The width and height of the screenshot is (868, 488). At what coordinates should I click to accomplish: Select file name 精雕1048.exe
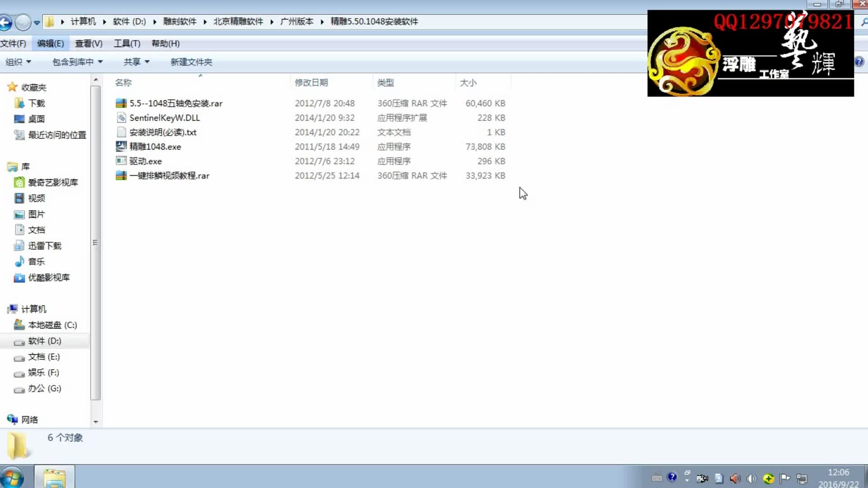point(155,147)
